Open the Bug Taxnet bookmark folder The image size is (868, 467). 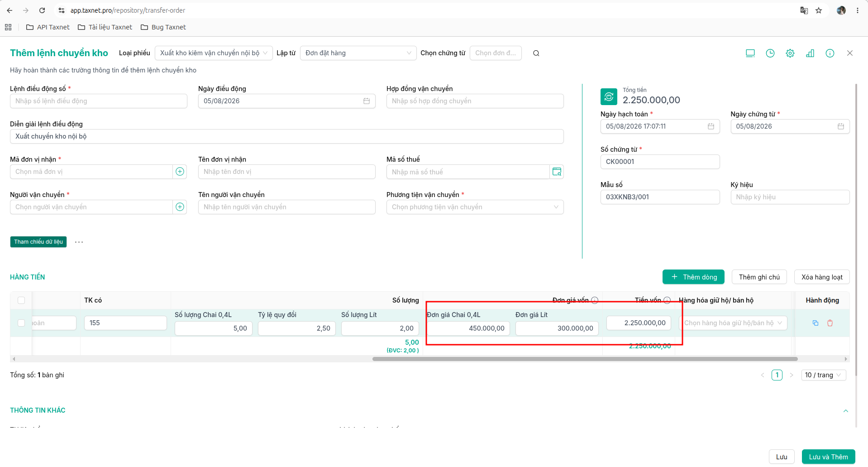click(163, 27)
